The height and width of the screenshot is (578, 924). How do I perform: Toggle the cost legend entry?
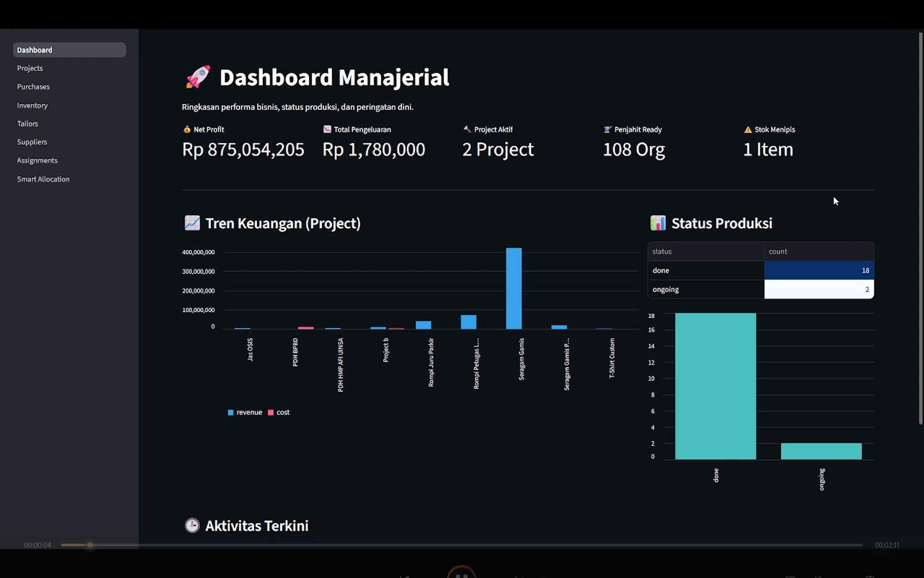[x=279, y=412]
